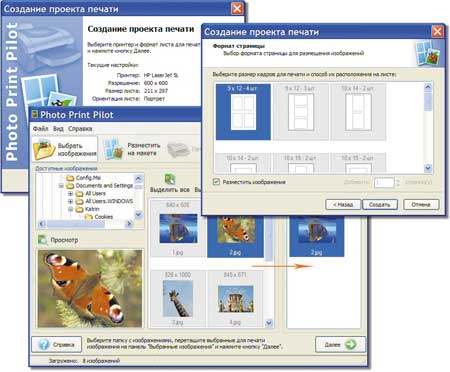Click the 600 x 600 resolution value

pos(156,83)
